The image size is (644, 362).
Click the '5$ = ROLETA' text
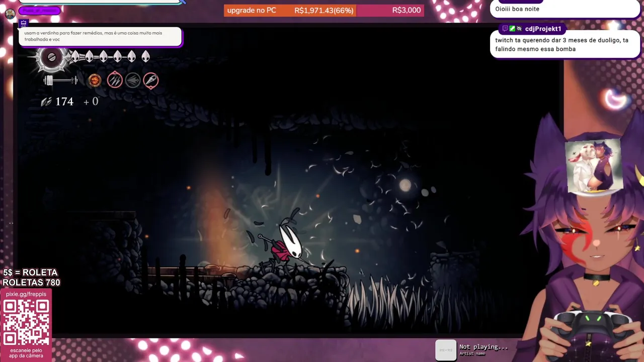[x=30, y=273]
